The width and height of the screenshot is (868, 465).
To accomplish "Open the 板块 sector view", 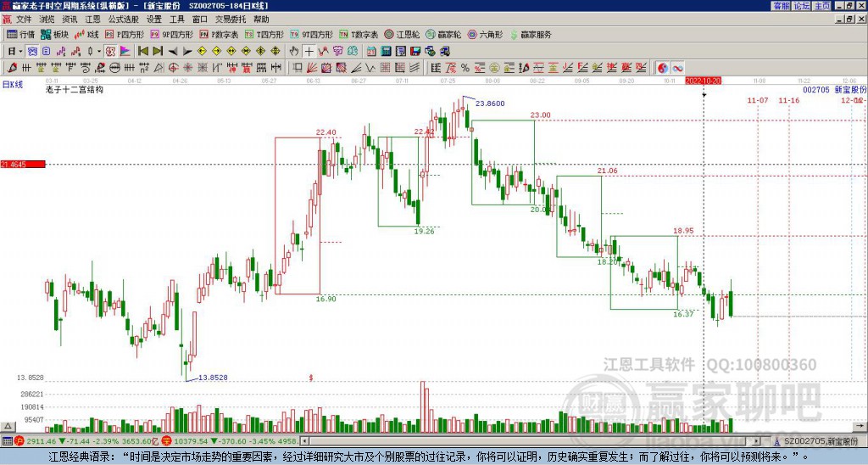I will [x=54, y=34].
